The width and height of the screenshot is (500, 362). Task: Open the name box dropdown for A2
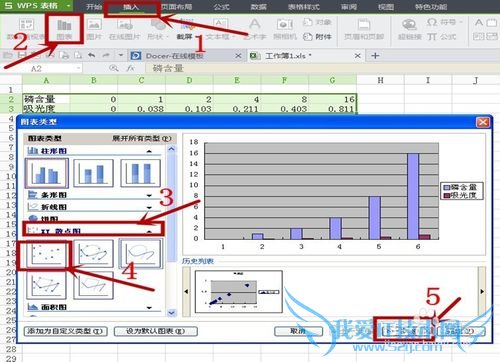click(x=78, y=68)
